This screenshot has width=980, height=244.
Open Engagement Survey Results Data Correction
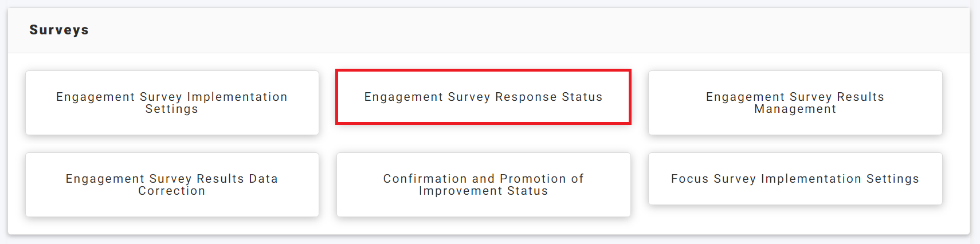172,184
